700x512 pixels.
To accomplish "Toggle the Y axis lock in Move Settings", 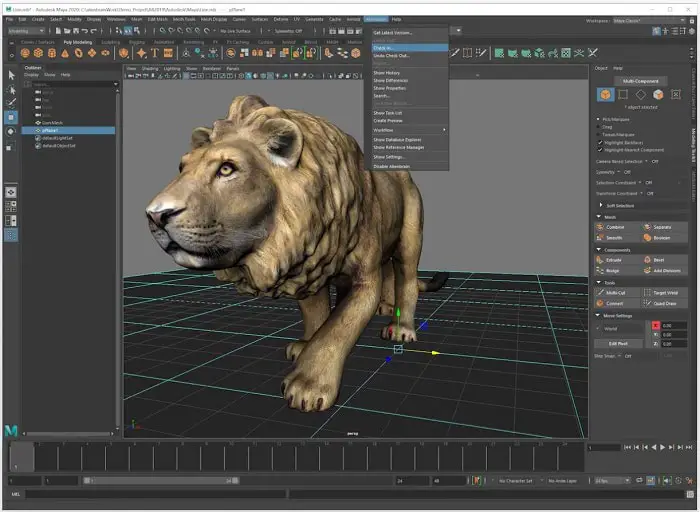I will (656, 334).
